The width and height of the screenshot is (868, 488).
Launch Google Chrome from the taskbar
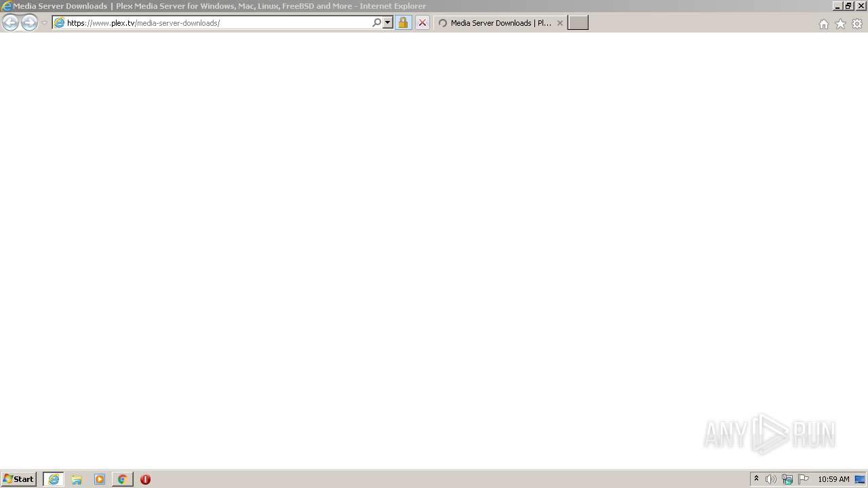pyautogui.click(x=122, y=479)
